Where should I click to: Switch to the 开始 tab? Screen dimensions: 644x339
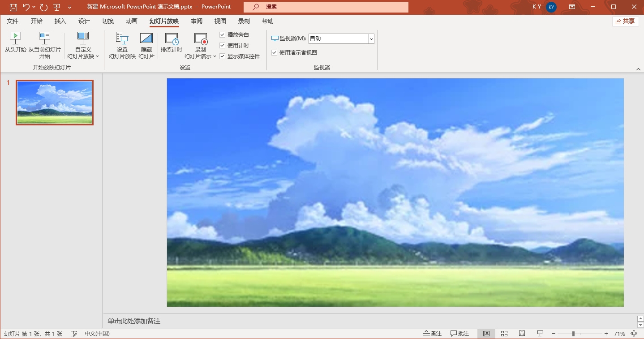[37, 21]
